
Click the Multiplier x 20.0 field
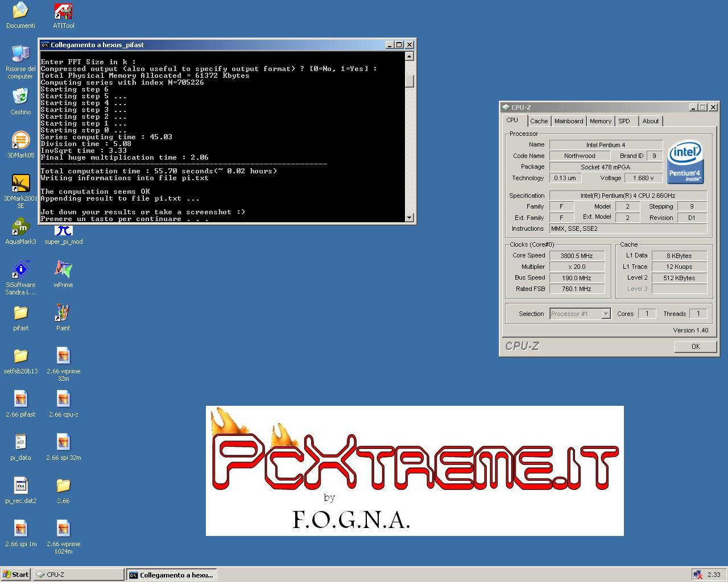577,267
